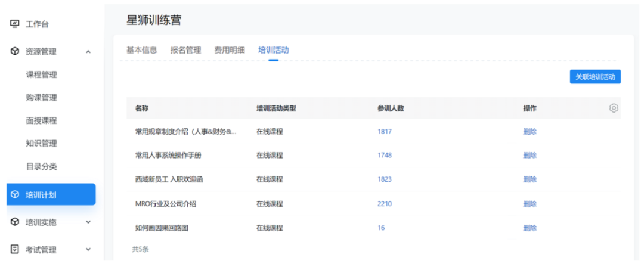Click the workbench monitor icon in sidebar
This screenshot has width=644, height=270.
pyautogui.click(x=15, y=24)
